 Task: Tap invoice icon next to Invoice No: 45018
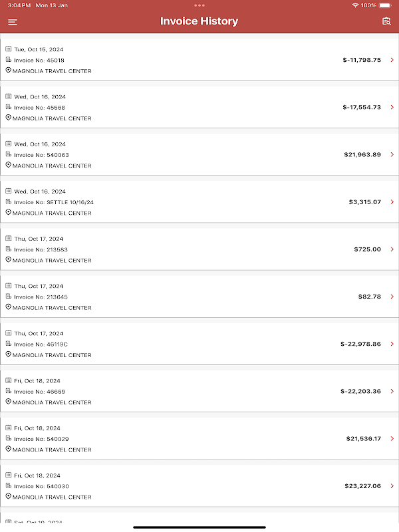coord(9,60)
